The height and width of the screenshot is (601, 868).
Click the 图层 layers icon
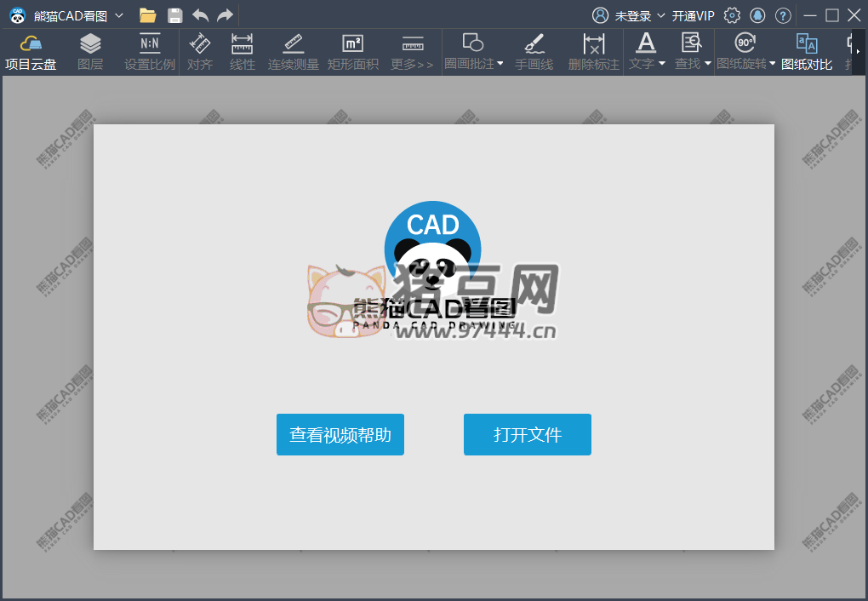click(x=90, y=52)
